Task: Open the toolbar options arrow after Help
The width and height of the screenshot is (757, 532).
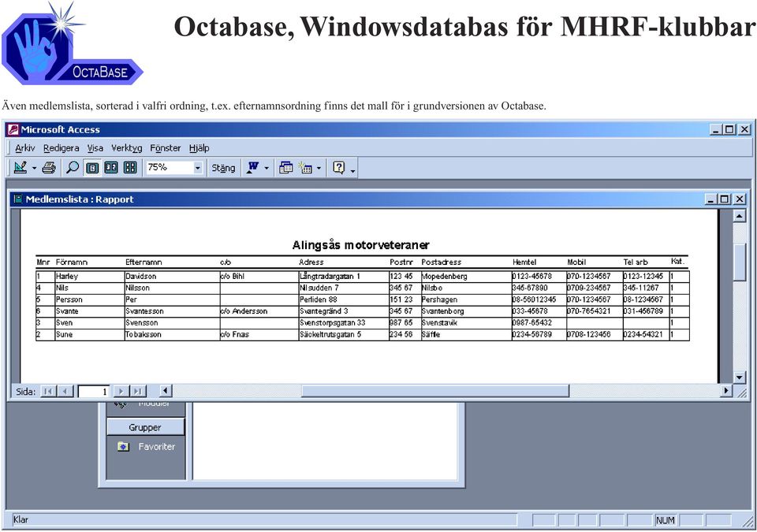Action: pos(353,170)
